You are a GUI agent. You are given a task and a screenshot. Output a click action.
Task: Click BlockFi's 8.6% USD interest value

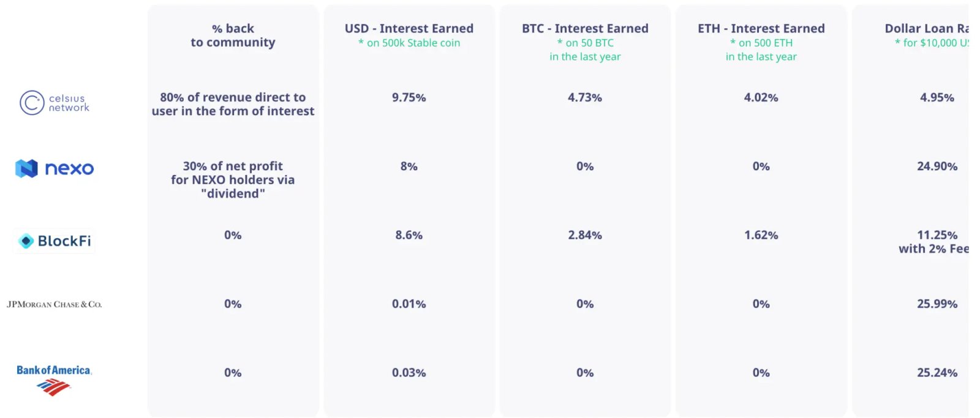[x=409, y=235]
